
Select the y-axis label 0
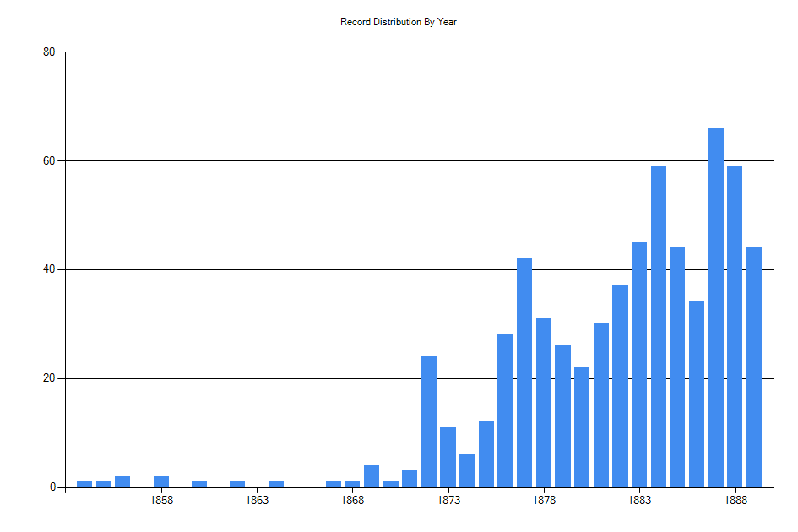pyautogui.click(x=52, y=487)
